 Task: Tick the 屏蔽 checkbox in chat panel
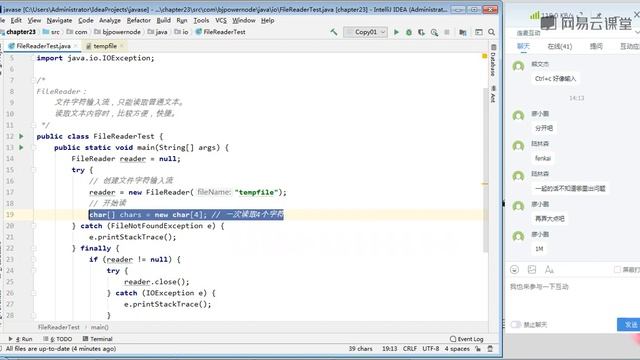[617, 269]
